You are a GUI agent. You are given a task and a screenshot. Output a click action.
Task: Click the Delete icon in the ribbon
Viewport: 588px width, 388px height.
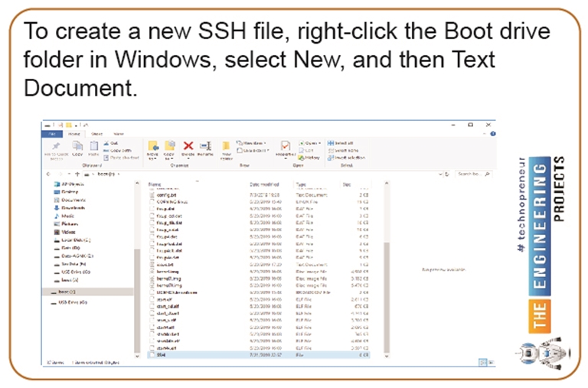188,147
